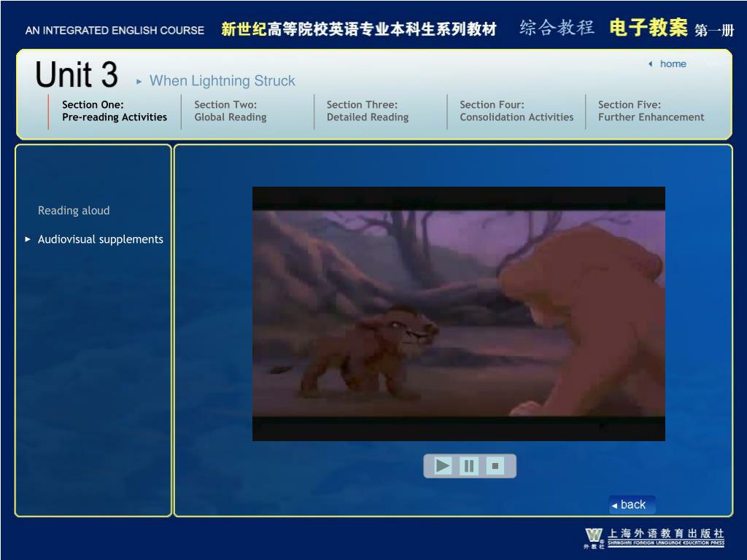Click the When Lightning Struck title

[x=222, y=81]
